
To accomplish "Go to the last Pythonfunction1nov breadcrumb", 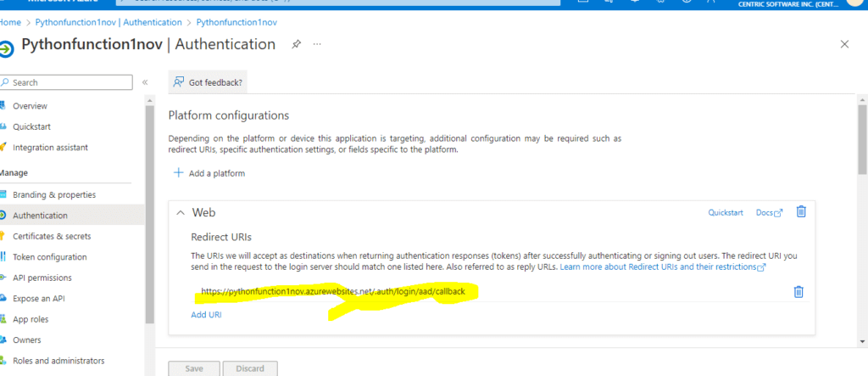I will pyautogui.click(x=237, y=23).
